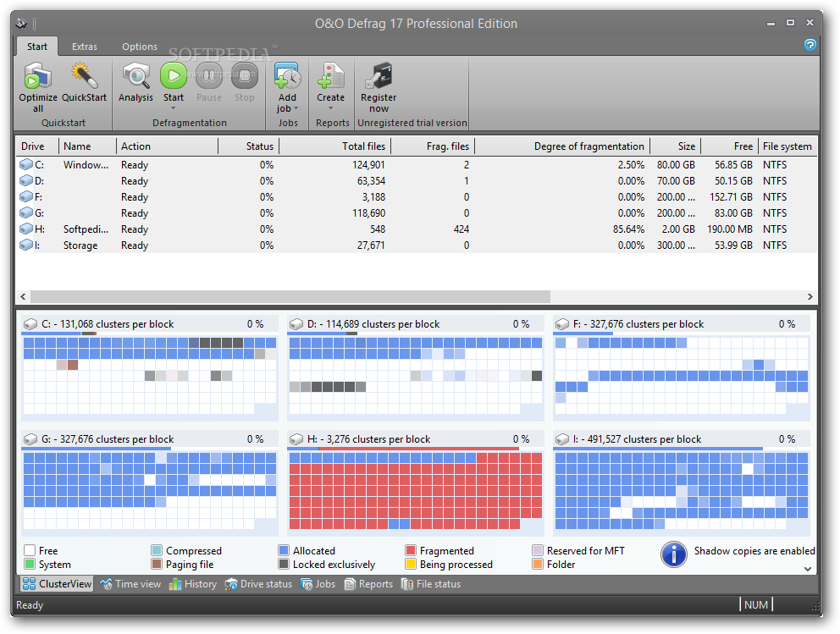Select drive H: icon in the list
This screenshot has width=840, height=634.
tap(26, 229)
